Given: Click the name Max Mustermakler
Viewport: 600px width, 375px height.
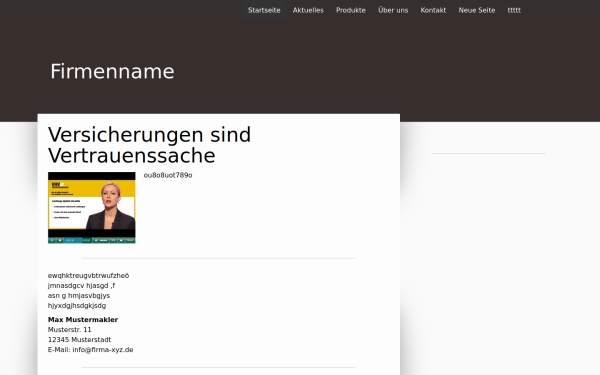Looking at the screenshot, I should 83,320.
